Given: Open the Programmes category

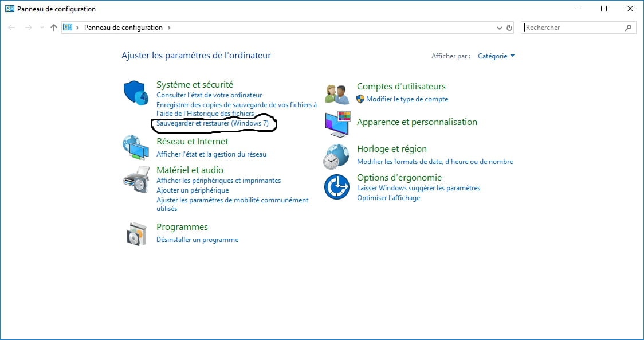Looking at the screenshot, I should point(182,227).
